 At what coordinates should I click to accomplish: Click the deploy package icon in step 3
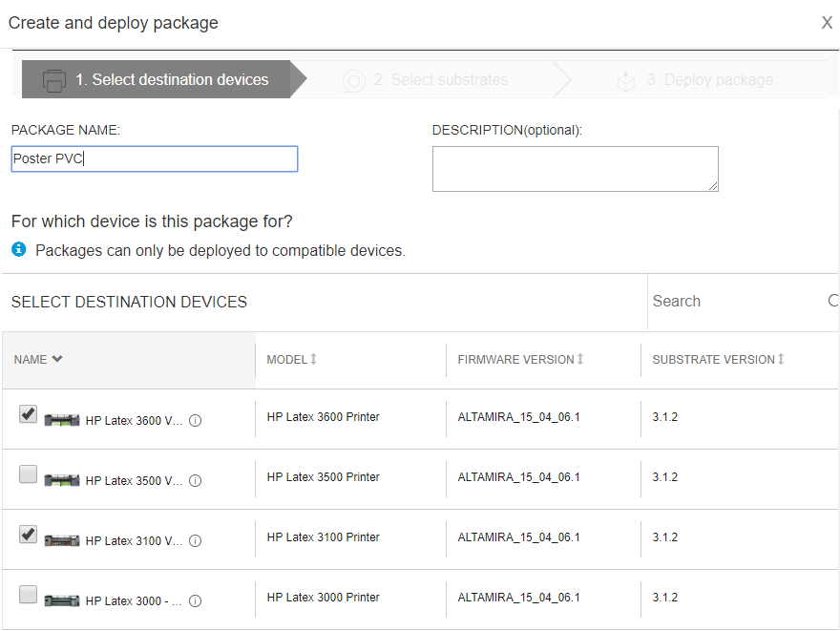pos(626,81)
